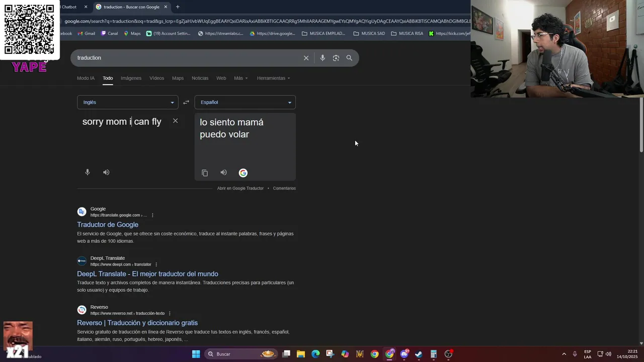Open Steam from the taskbar

[x=419, y=354]
